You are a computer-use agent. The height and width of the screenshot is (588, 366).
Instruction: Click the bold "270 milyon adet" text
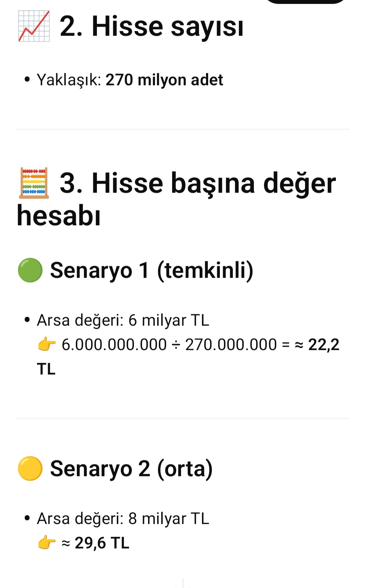(164, 80)
